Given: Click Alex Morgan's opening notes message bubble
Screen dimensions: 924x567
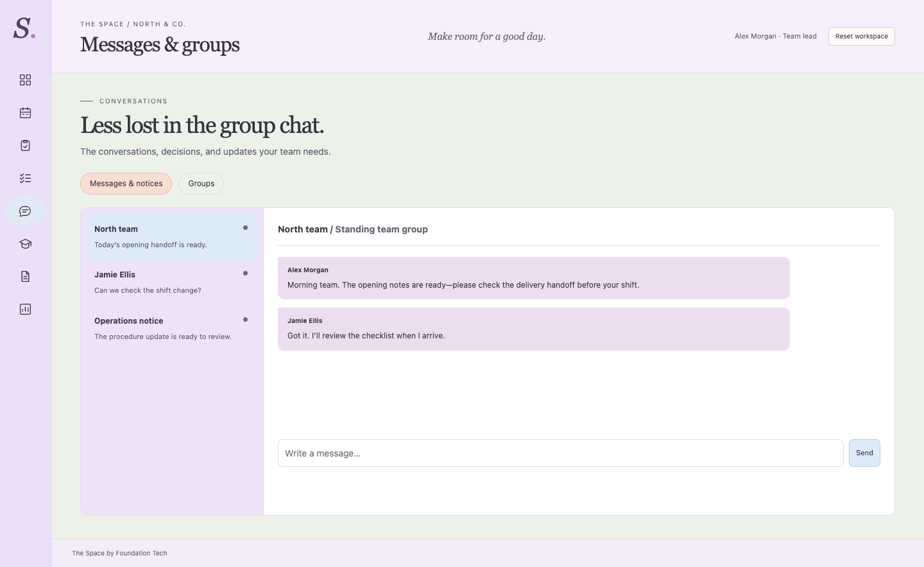Looking at the screenshot, I should point(533,278).
